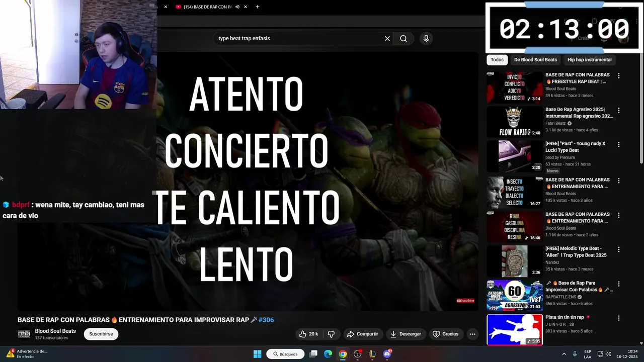Open Past Young Nudy type beat thumbnail
Image resolution: width=644 pixels, height=362 pixels.
pos(514,156)
